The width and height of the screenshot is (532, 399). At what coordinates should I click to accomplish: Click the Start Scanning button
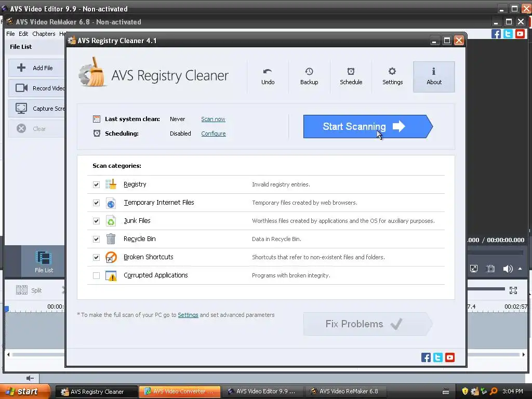pos(368,127)
